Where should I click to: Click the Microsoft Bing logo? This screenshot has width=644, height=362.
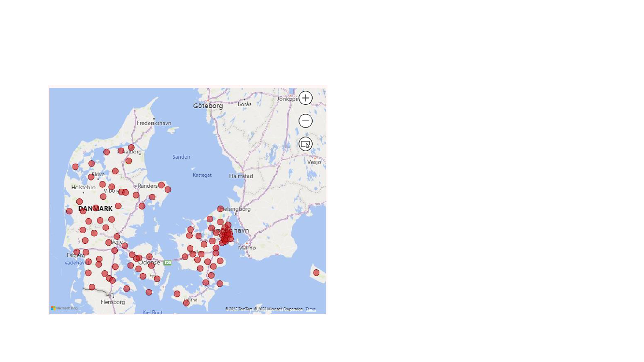(x=64, y=308)
